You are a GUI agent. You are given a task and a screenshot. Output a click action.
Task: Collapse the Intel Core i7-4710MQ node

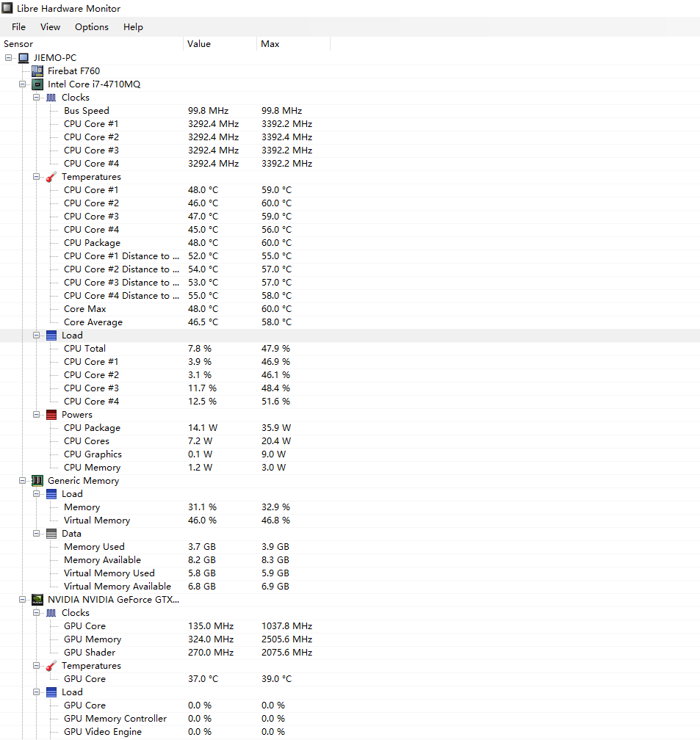click(x=22, y=84)
